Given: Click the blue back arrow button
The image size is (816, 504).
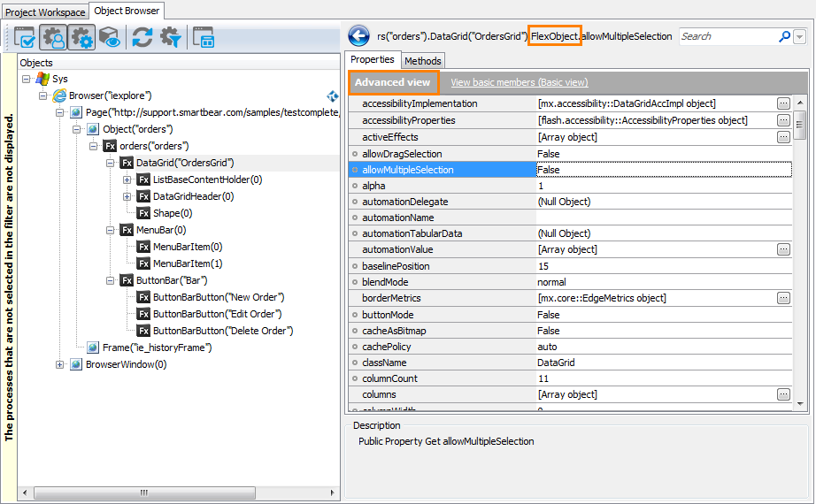Looking at the screenshot, I should point(358,36).
